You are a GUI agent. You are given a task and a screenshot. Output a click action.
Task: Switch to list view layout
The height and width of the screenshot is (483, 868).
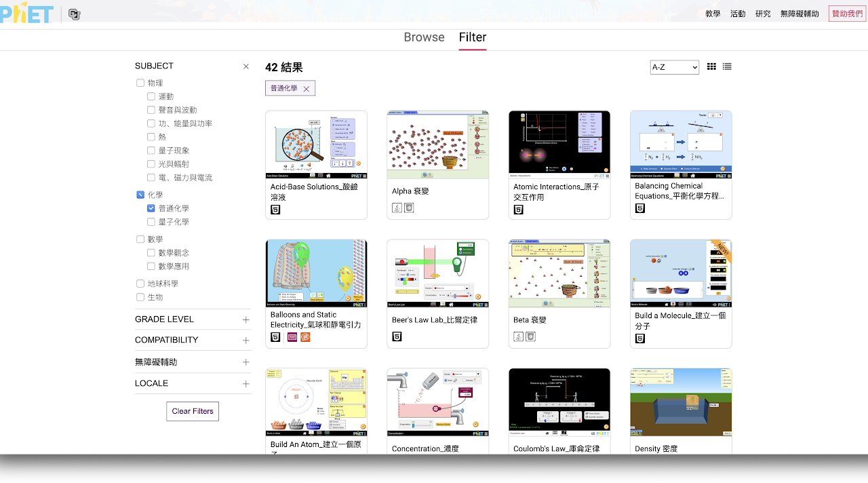click(727, 66)
